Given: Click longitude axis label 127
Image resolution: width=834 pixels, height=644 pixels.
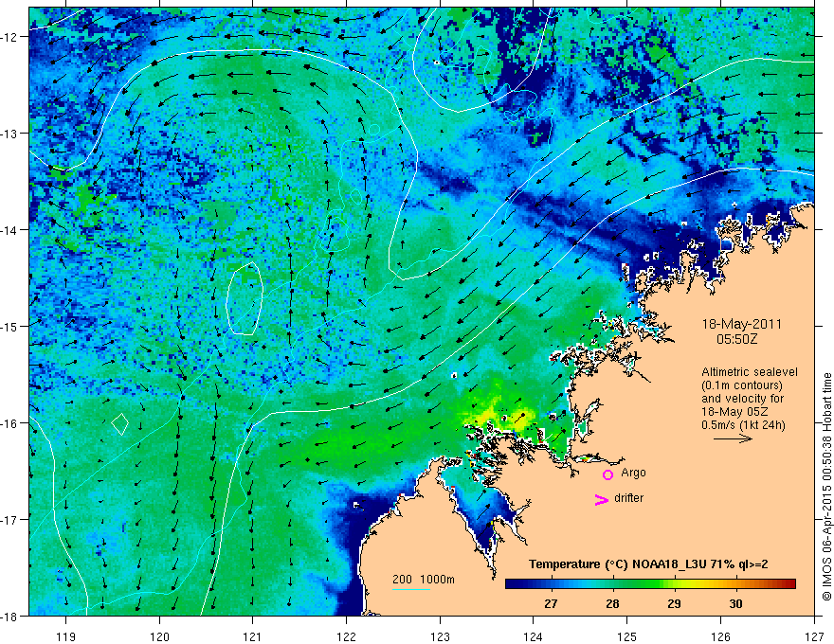Looking at the screenshot, I should (x=814, y=636).
